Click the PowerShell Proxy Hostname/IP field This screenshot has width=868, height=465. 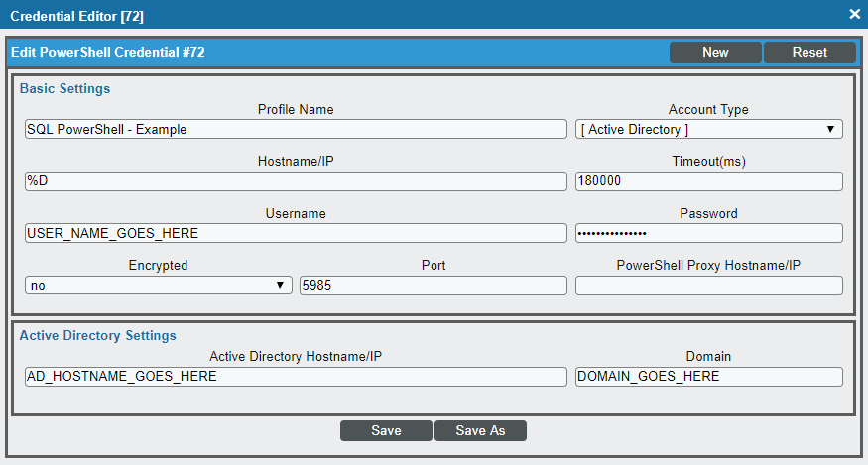click(708, 286)
